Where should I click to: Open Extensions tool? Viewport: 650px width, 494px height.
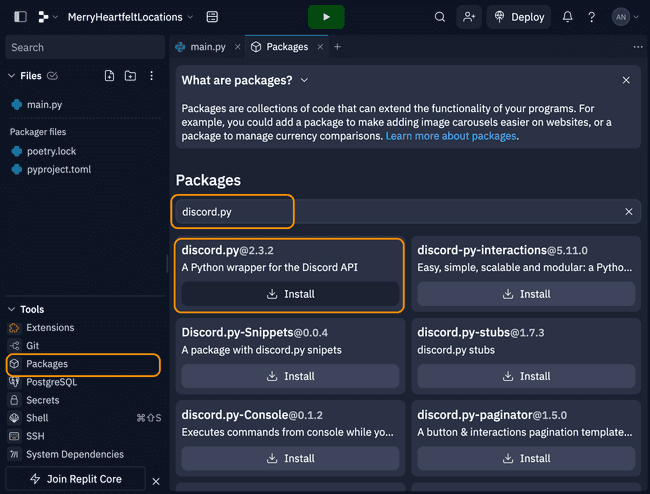point(50,327)
